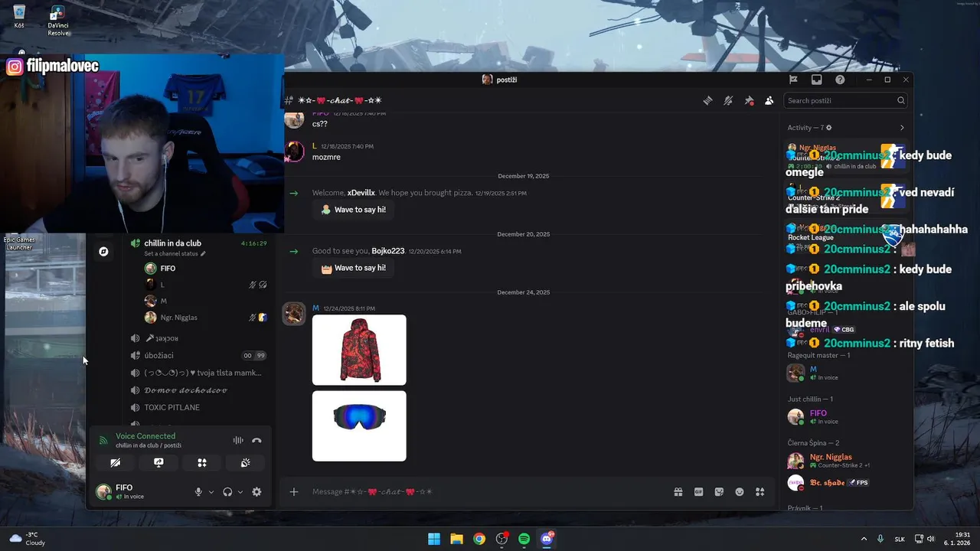
Task: Open User Settings gear
Action: click(x=256, y=492)
